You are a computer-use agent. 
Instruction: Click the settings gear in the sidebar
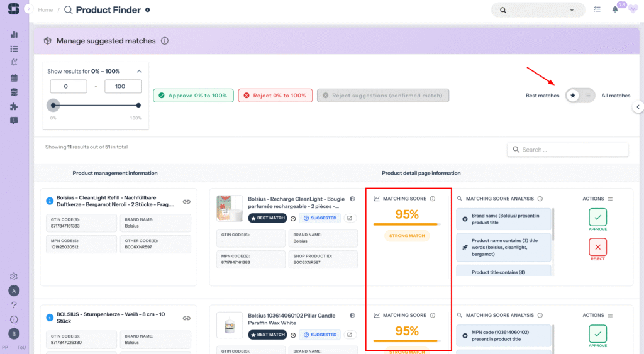(x=14, y=276)
